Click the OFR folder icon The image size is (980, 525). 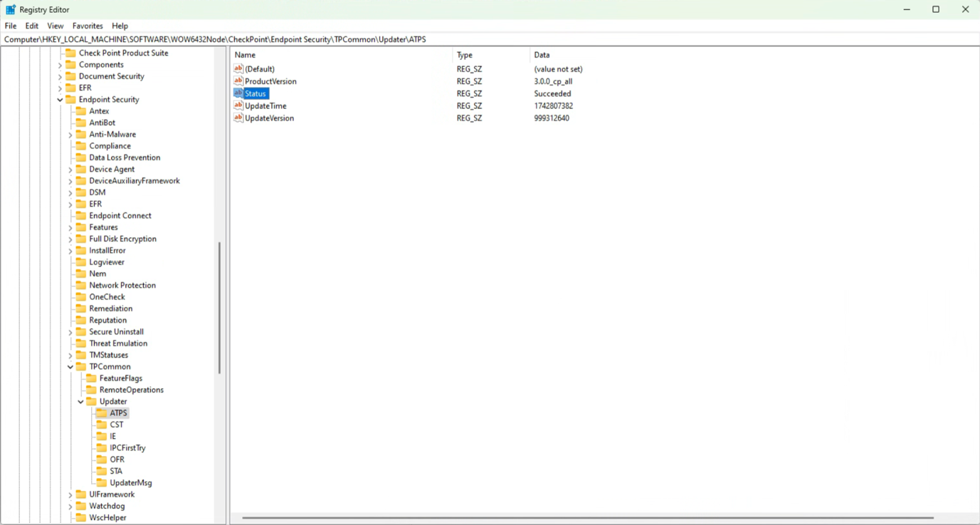coord(102,459)
